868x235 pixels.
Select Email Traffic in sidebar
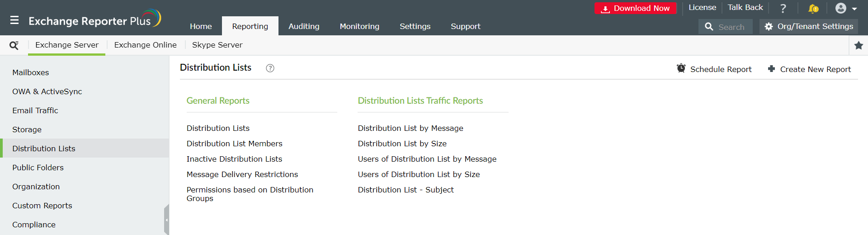coord(85,110)
